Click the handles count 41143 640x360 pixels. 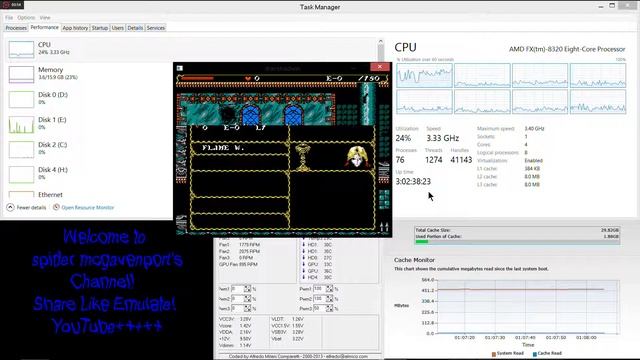point(461,160)
